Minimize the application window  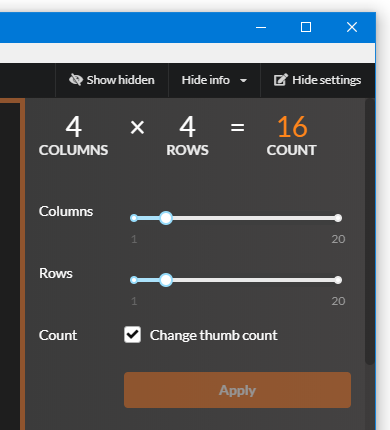[261, 27]
